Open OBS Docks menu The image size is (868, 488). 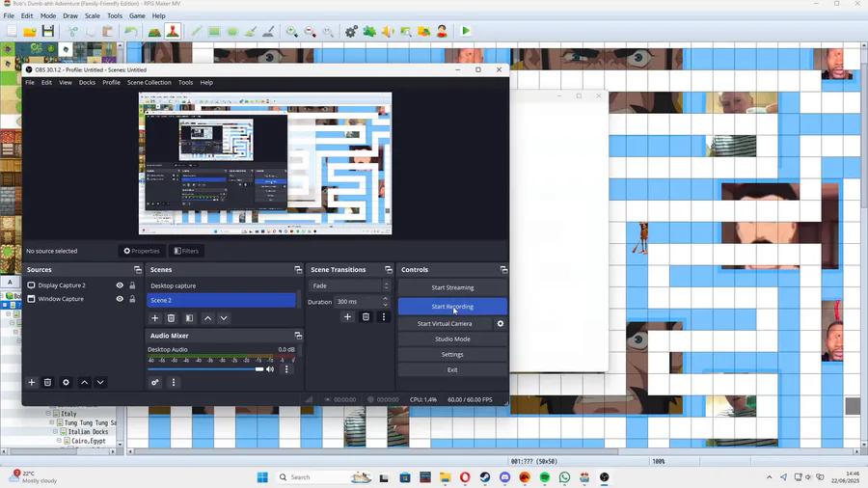pyautogui.click(x=87, y=82)
